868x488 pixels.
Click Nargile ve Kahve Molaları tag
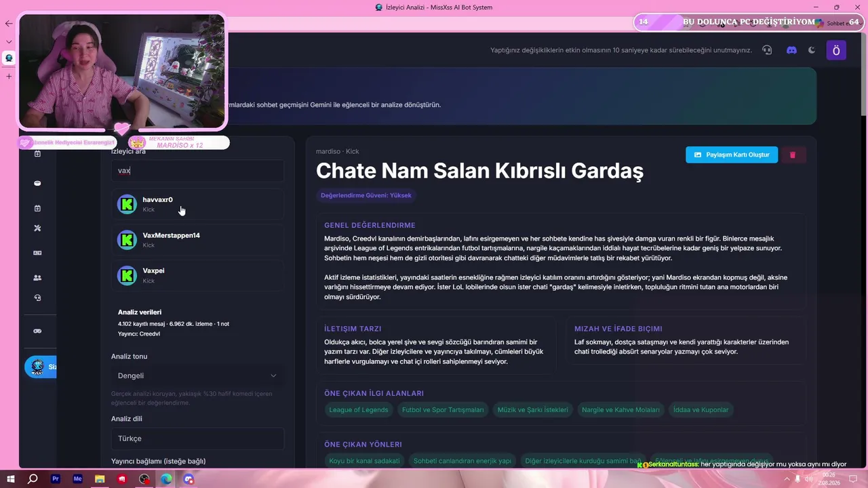point(620,409)
